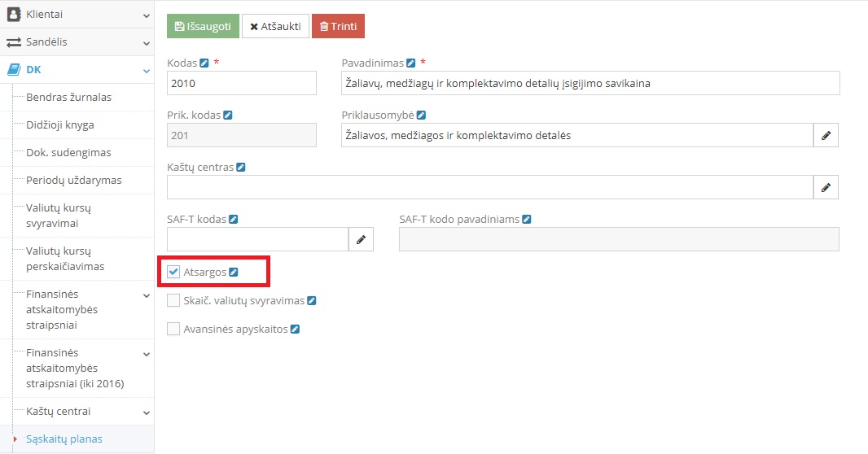Click the edit icon beside Skaič. valiutų svyravimas

312,301
